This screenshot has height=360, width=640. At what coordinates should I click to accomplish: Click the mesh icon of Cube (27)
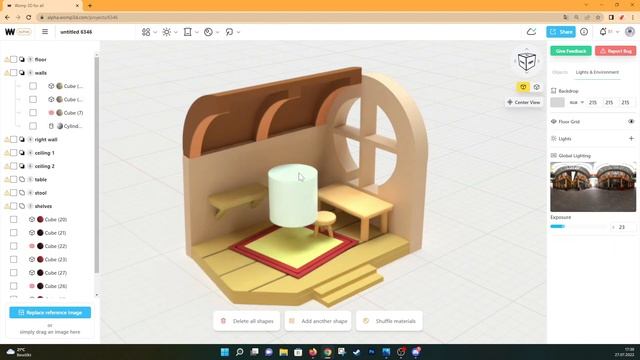click(x=32, y=273)
